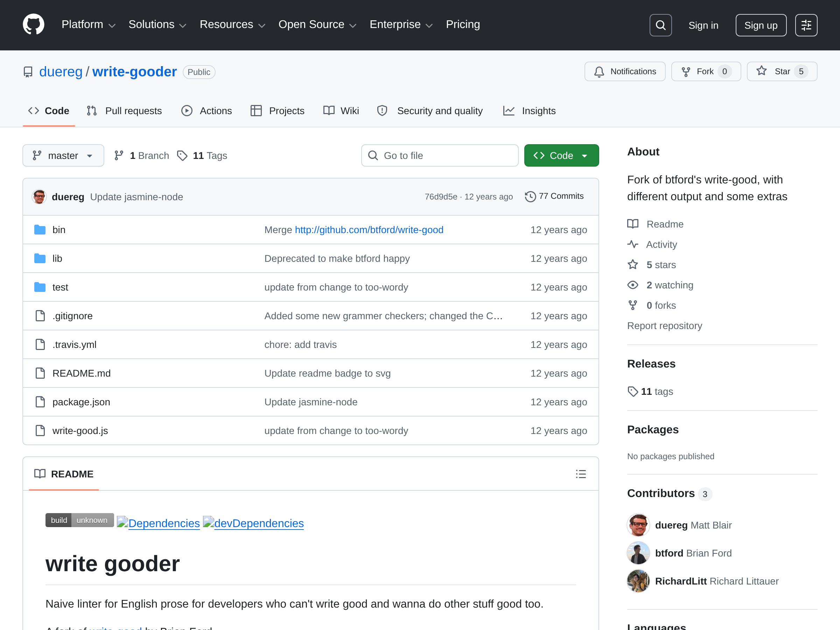Click the commit history clock icon

tap(530, 196)
